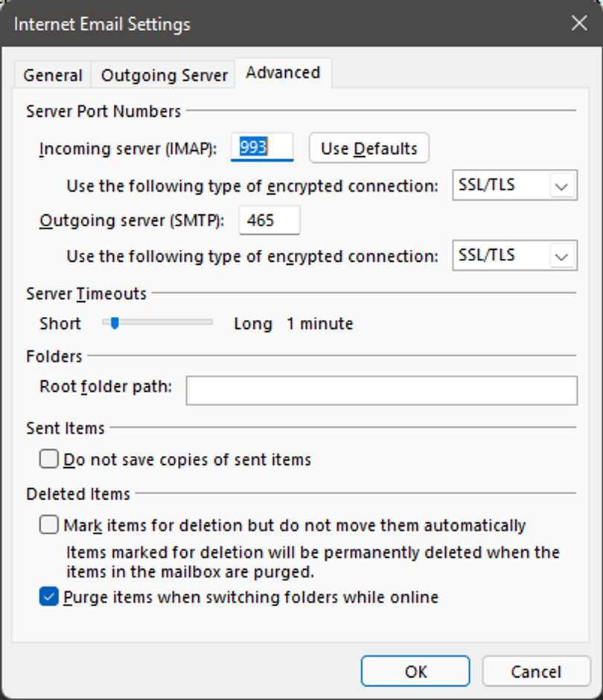This screenshot has height=700, width=603.
Task: Close the Internet Email Settings dialog
Action: (x=578, y=23)
